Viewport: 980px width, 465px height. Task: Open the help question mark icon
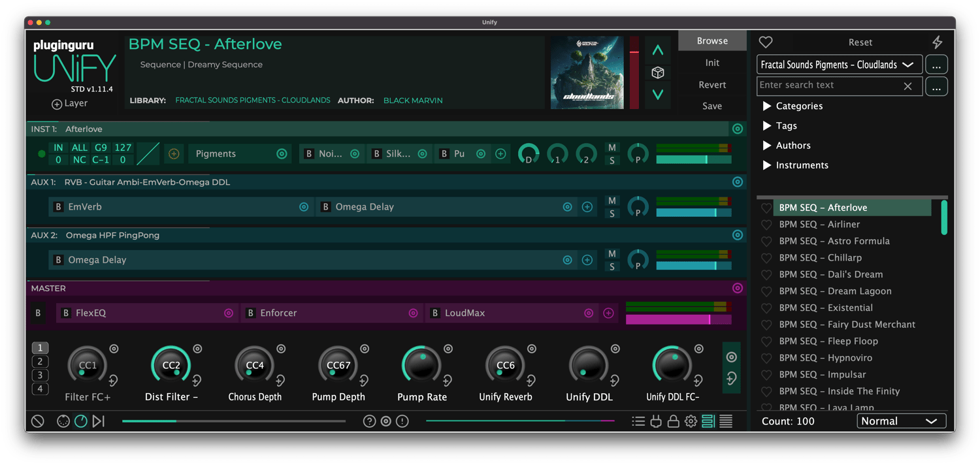point(369,421)
